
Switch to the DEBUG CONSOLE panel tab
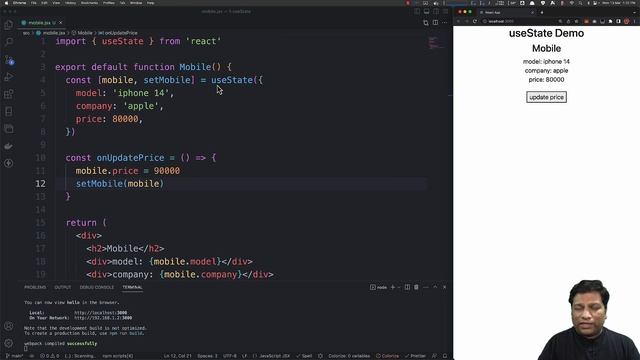pos(97,287)
